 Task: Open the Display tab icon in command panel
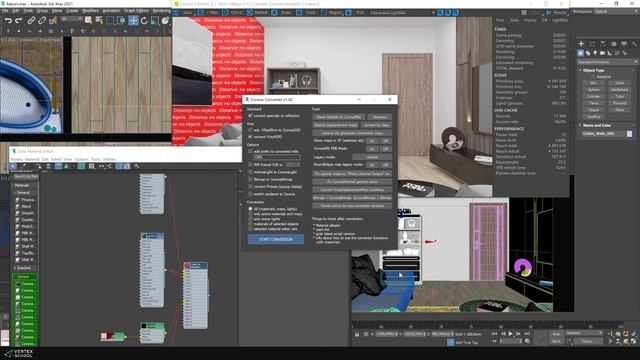[624, 44]
